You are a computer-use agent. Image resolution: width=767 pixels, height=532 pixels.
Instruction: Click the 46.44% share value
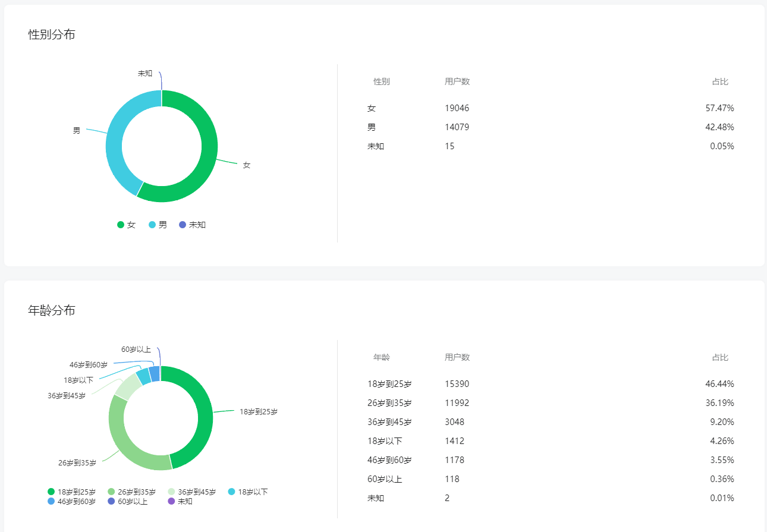click(x=720, y=384)
